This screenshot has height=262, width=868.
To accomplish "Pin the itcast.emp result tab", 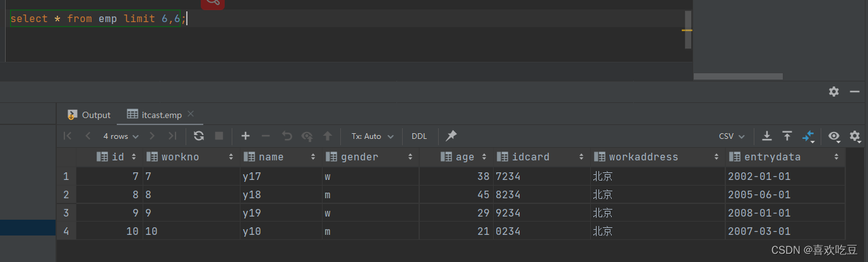I will (x=451, y=136).
